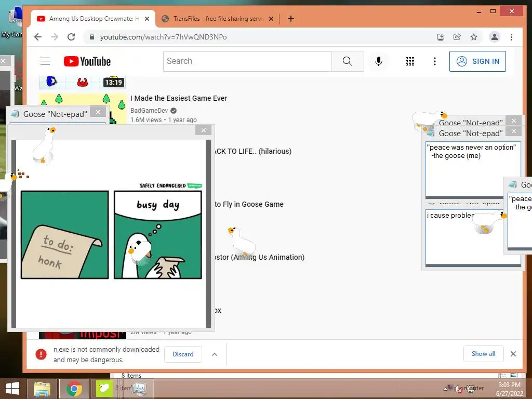
Task: Open the YouTube hamburger guide menu
Action: click(45, 61)
